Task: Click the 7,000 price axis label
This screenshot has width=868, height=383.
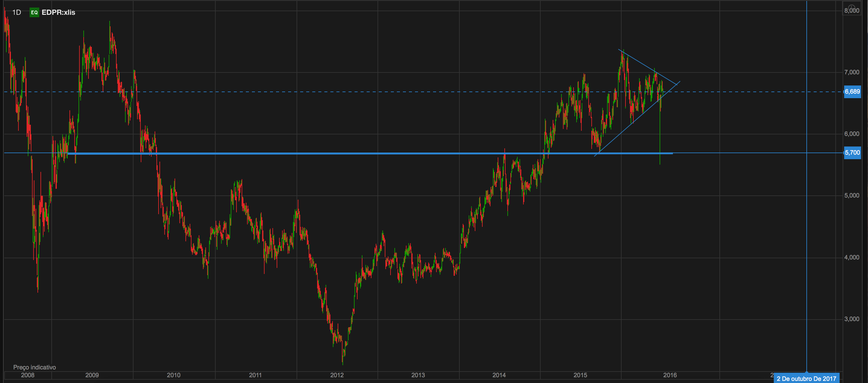Action: click(x=851, y=72)
